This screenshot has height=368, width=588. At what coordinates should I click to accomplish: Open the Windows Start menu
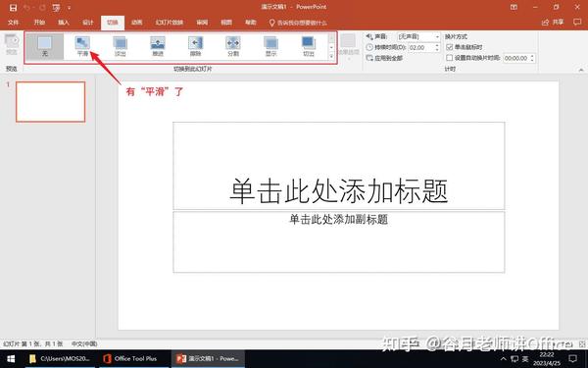tap(11, 359)
